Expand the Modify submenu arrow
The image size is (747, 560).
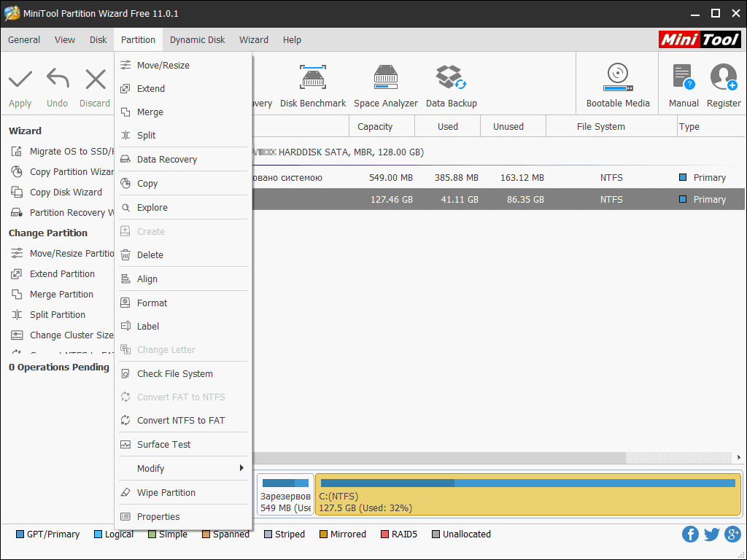(241, 468)
